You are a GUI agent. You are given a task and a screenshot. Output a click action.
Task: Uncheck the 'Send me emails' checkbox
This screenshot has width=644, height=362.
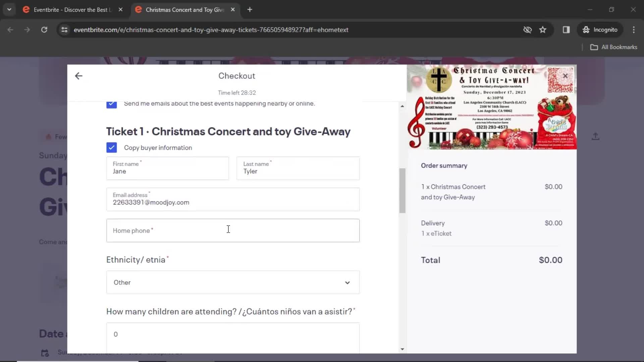click(111, 103)
